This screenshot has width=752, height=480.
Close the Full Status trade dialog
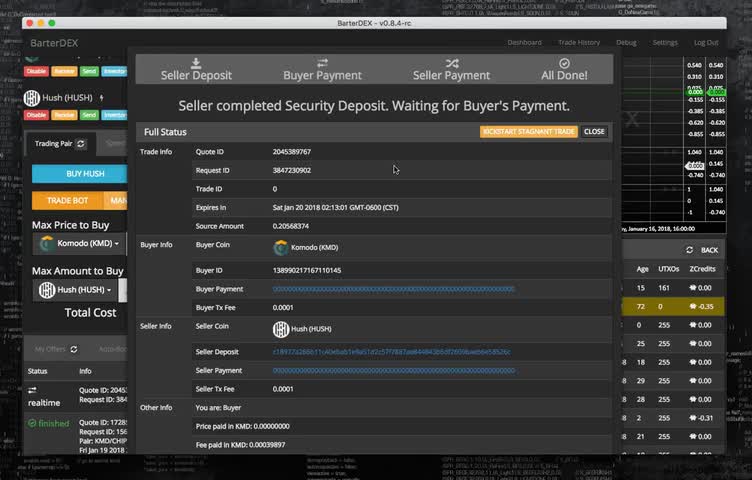click(x=594, y=132)
